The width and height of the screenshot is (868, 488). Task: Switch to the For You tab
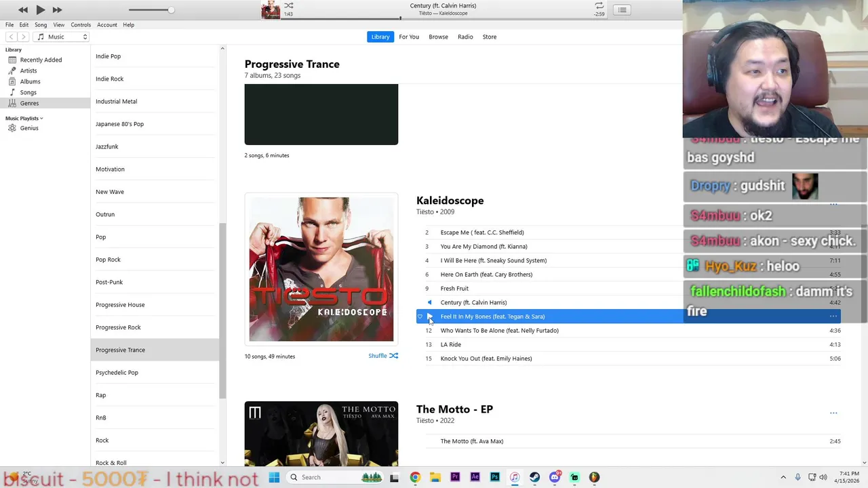click(409, 37)
